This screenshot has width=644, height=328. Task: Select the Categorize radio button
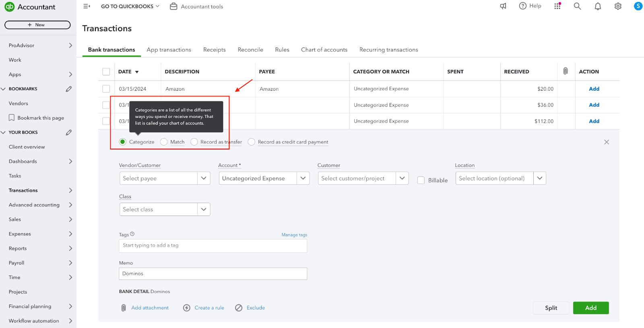point(123,142)
